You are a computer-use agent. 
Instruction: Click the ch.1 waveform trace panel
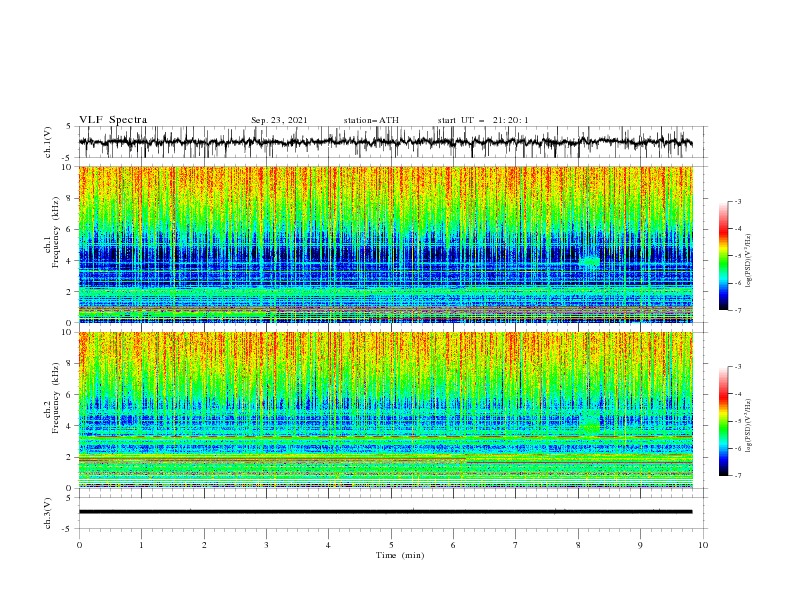[392, 142]
